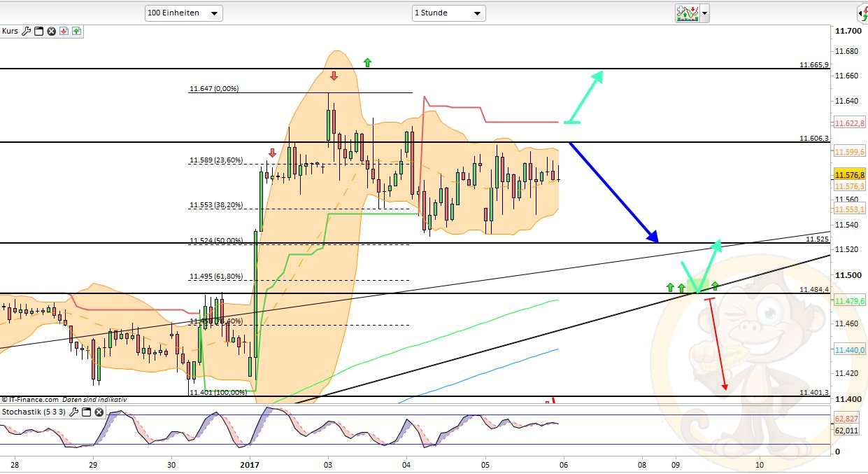Open the trading arrows panel at top right

click(x=862, y=13)
